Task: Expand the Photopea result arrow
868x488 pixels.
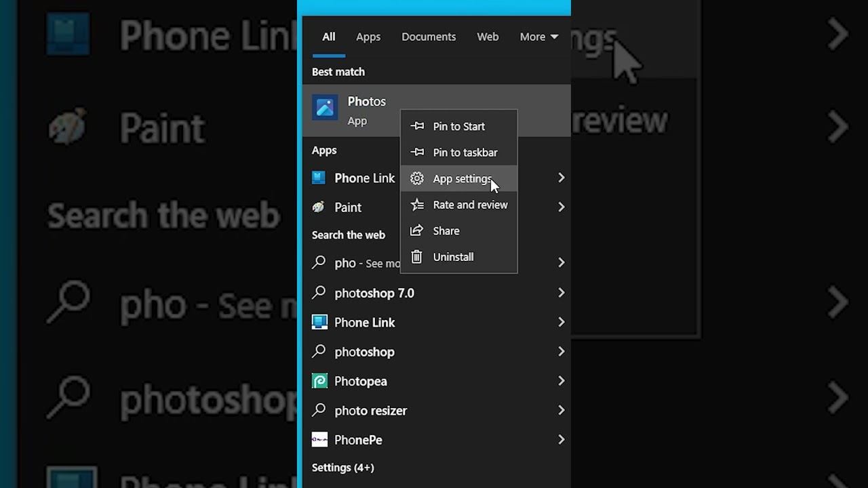Action: tap(561, 381)
